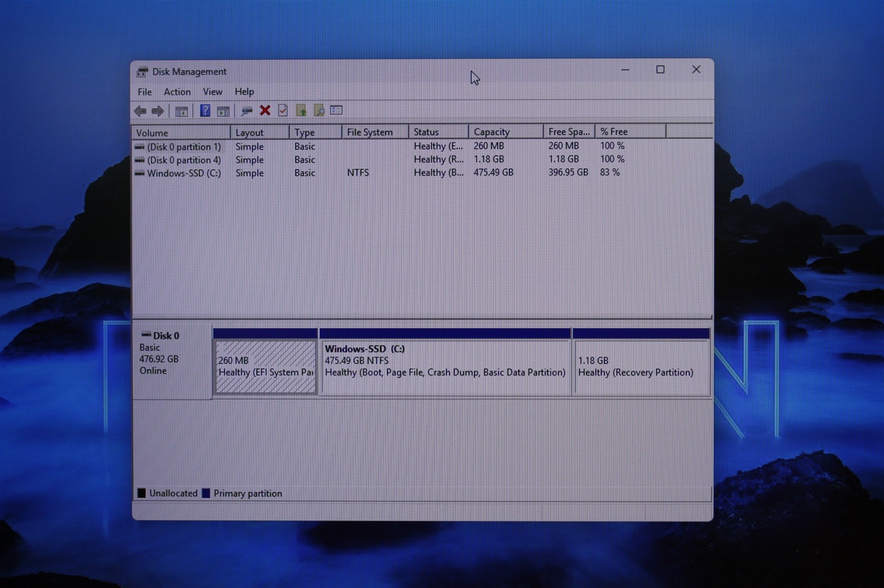Open the View menu

point(212,92)
